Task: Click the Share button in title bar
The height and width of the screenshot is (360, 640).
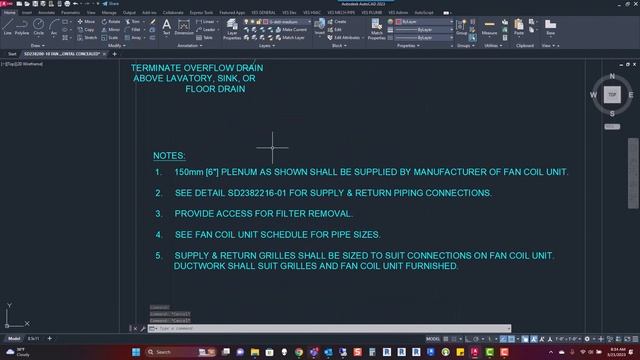Action: click(x=110, y=4)
